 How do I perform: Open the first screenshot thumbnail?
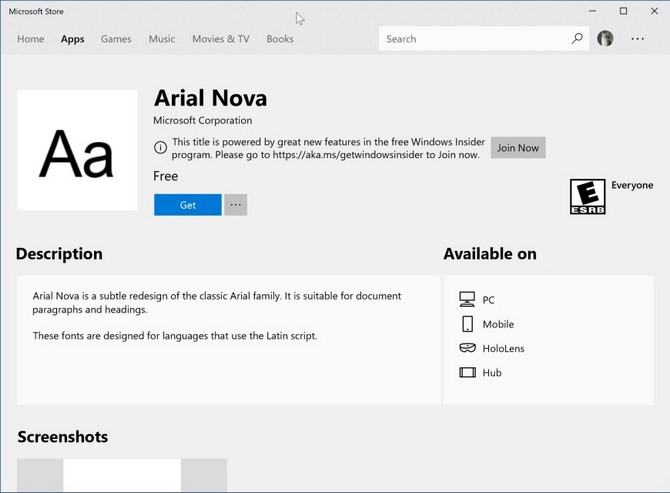click(x=122, y=476)
